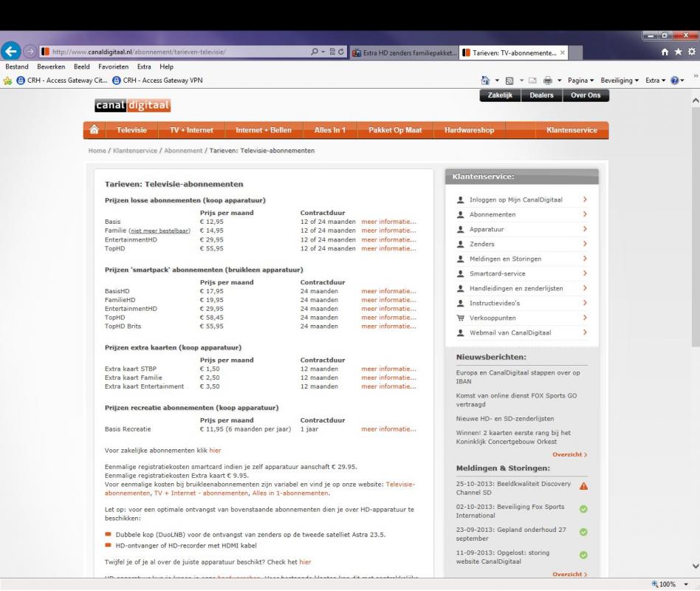Open the Televisie navigation tab

tap(131, 130)
